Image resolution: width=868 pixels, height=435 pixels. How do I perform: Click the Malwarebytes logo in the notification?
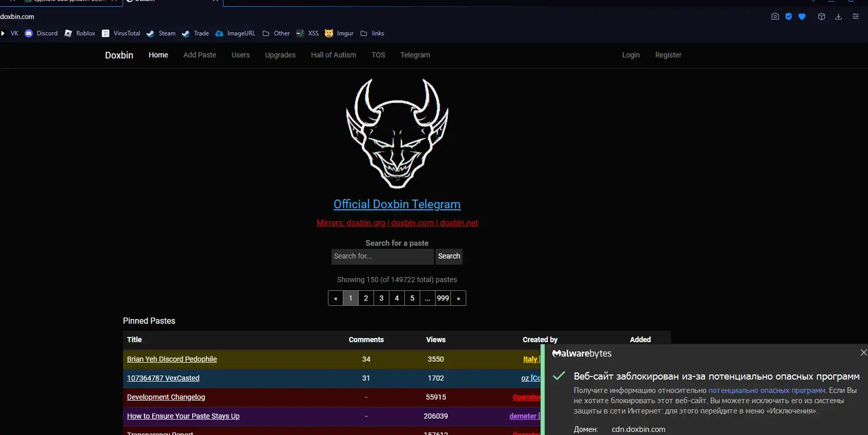(582, 353)
